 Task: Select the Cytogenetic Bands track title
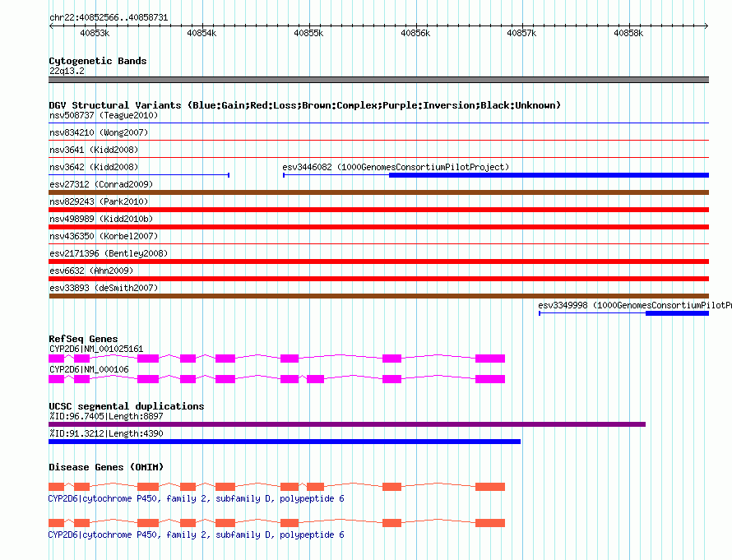point(98,61)
